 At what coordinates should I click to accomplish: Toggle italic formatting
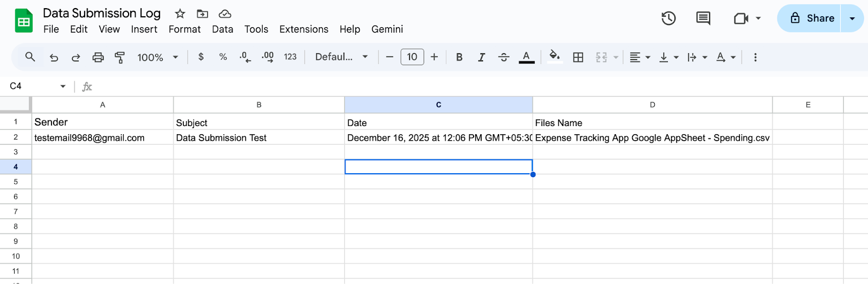[481, 57]
